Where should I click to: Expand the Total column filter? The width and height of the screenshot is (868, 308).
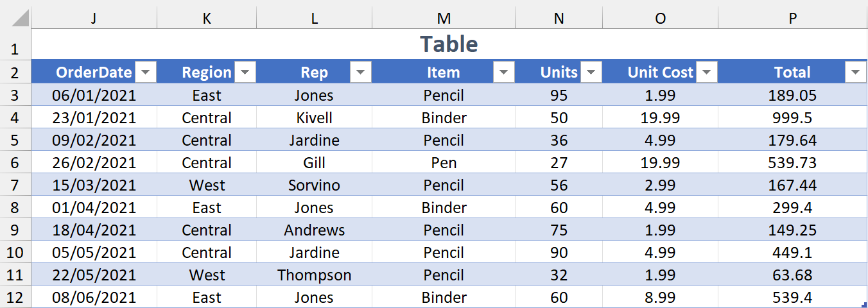855,73
